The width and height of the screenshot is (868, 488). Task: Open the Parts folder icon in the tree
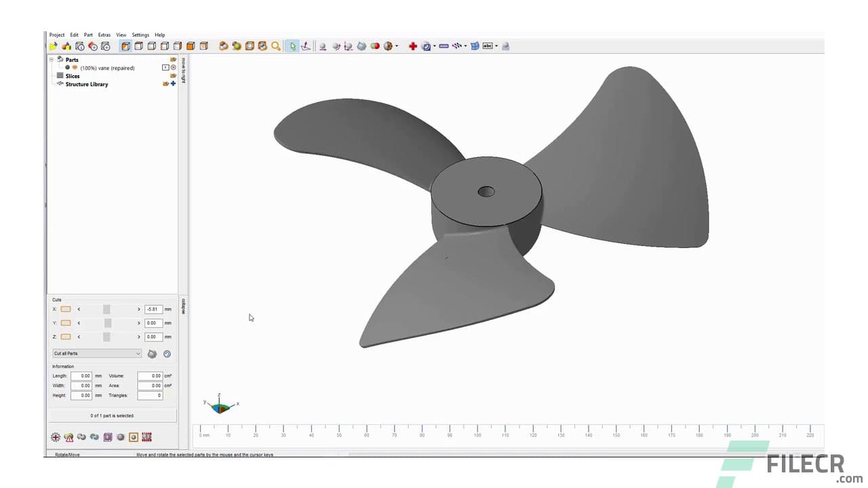(173, 60)
